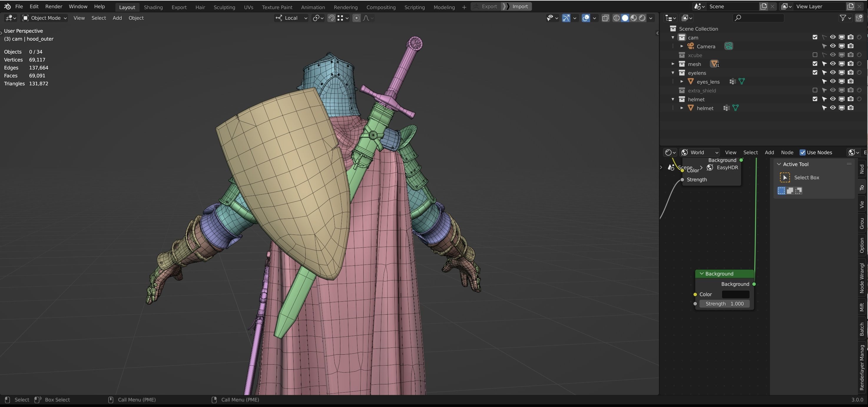The height and width of the screenshot is (407, 868).
Task: Click the Camera object data icon
Action: 728,46
